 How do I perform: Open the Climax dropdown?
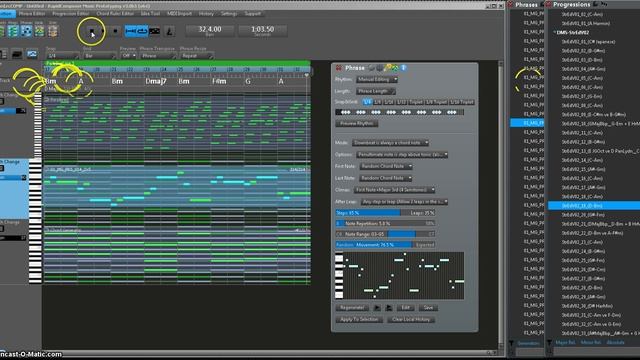395,190
